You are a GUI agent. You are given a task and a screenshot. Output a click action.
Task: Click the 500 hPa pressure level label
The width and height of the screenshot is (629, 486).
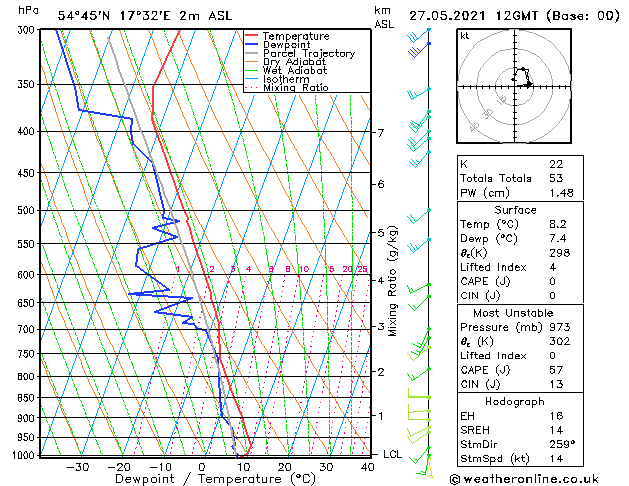click(28, 211)
